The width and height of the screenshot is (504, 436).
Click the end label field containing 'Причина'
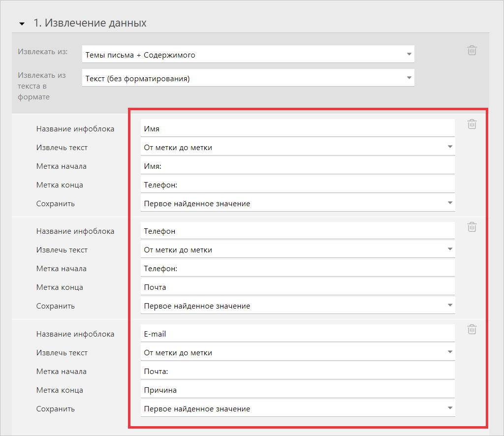click(298, 389)
